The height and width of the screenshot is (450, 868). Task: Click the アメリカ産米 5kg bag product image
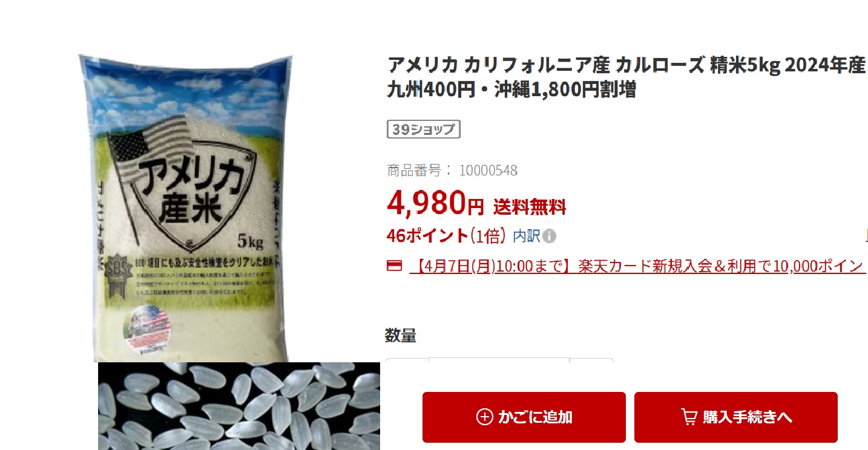coord(185,207)
